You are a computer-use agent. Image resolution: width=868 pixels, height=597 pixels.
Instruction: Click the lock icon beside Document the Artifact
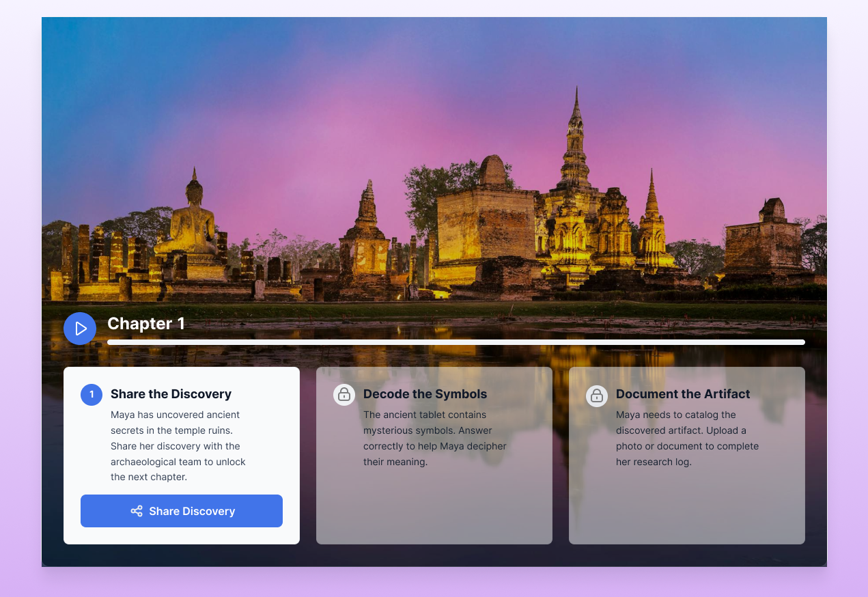[597, 395]
